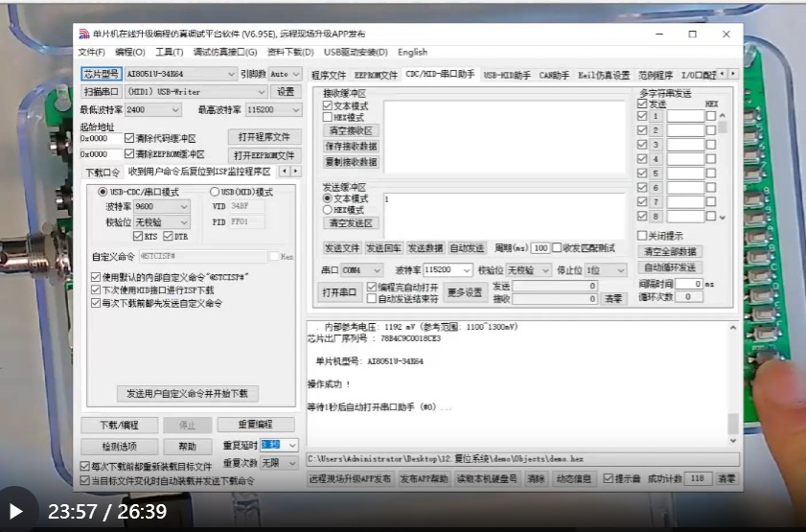This screenshot has height=532, width=806.
Task: Expand left-panel 校验位 无校验 dropdown
Action: (x=184, y=222)
